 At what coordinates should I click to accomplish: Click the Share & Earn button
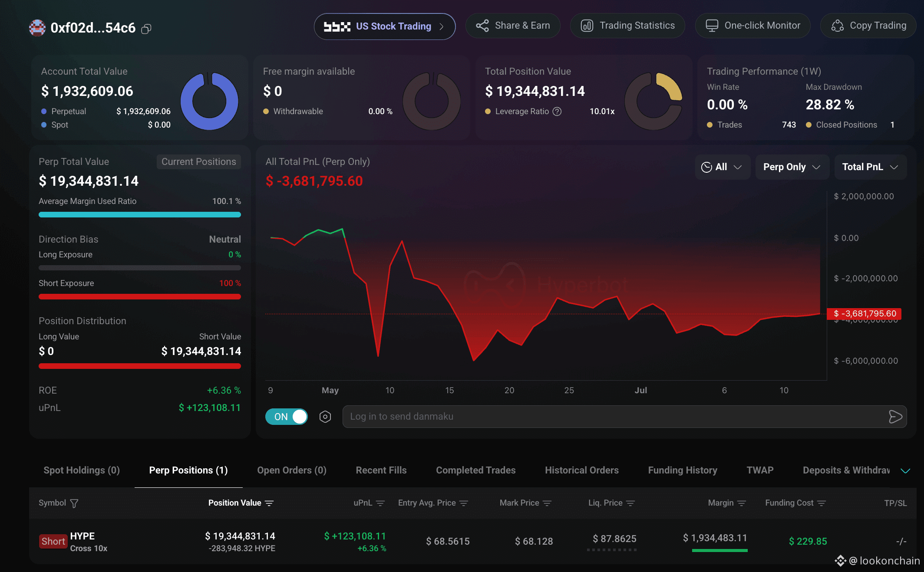click(513, 26)
